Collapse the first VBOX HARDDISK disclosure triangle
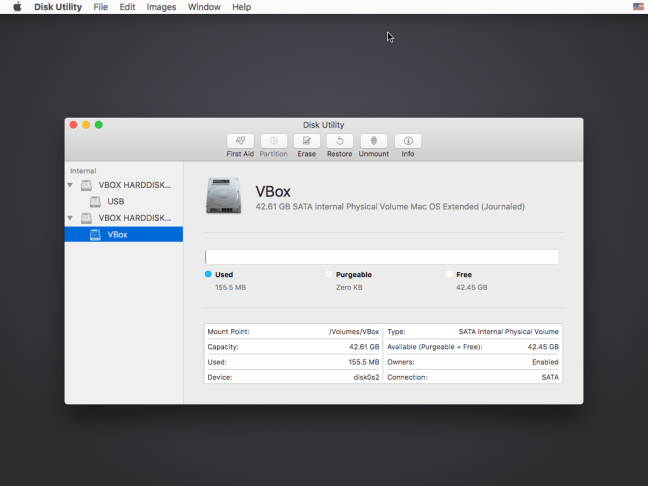 70,185
